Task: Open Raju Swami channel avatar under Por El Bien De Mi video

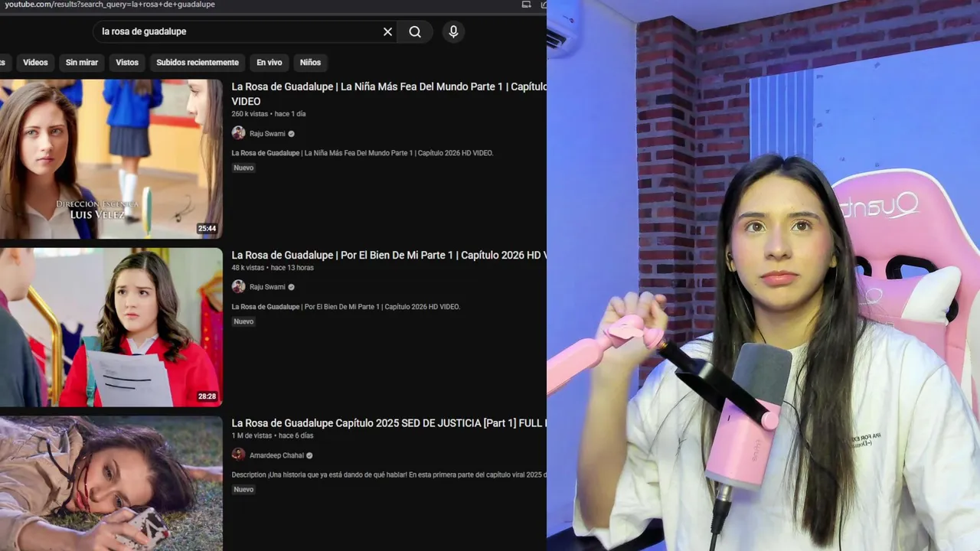Action: (x=238, y=286)
